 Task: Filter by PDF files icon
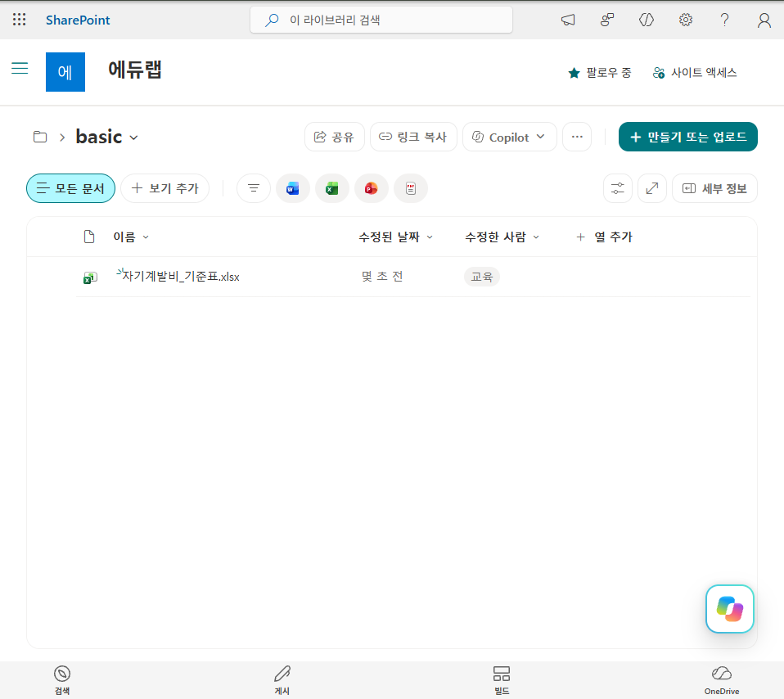411,188
